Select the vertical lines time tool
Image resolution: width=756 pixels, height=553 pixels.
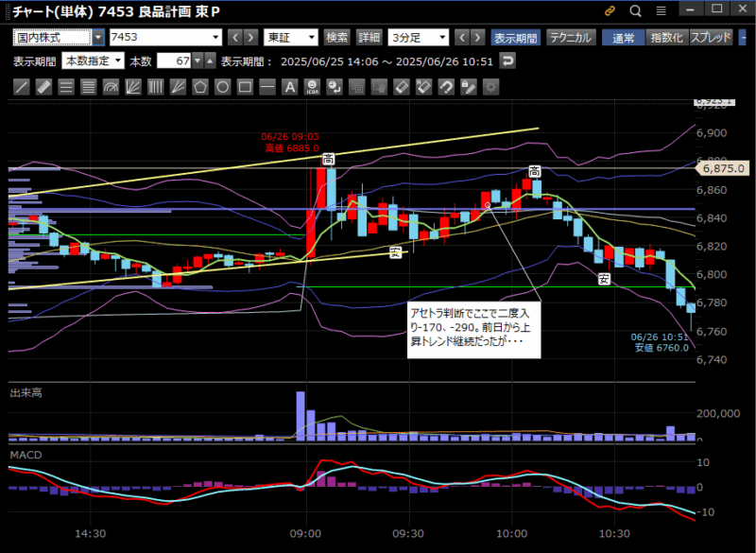tap(155, 87)
